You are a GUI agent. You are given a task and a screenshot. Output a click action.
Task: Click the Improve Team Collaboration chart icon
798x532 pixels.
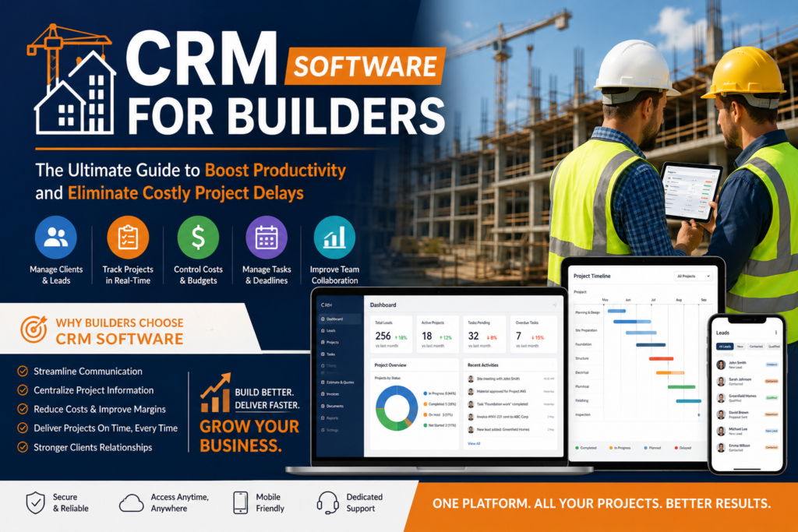click(334, 237)
